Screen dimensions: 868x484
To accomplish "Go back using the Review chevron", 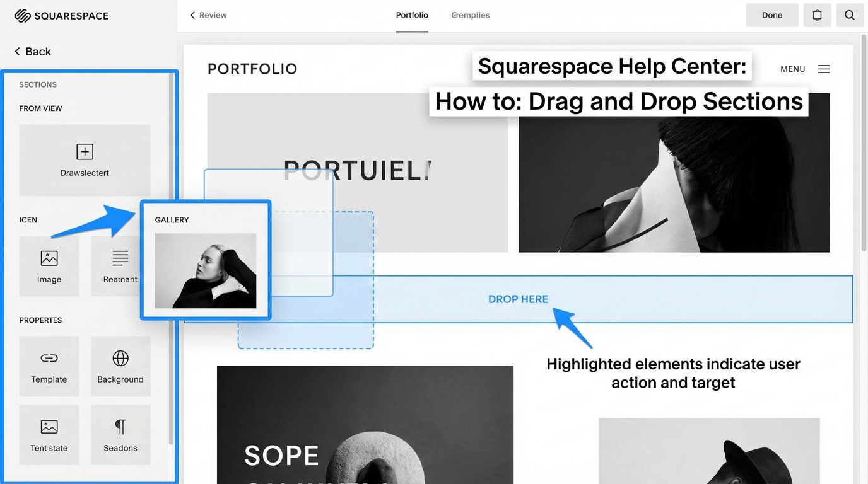I will pos(207,14).
